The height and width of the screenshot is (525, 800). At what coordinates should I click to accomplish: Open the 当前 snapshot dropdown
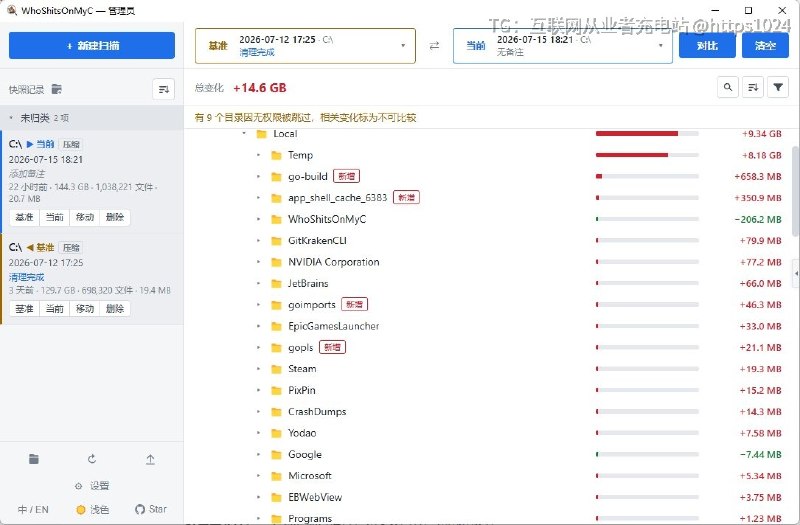click(x=562, y=45)
